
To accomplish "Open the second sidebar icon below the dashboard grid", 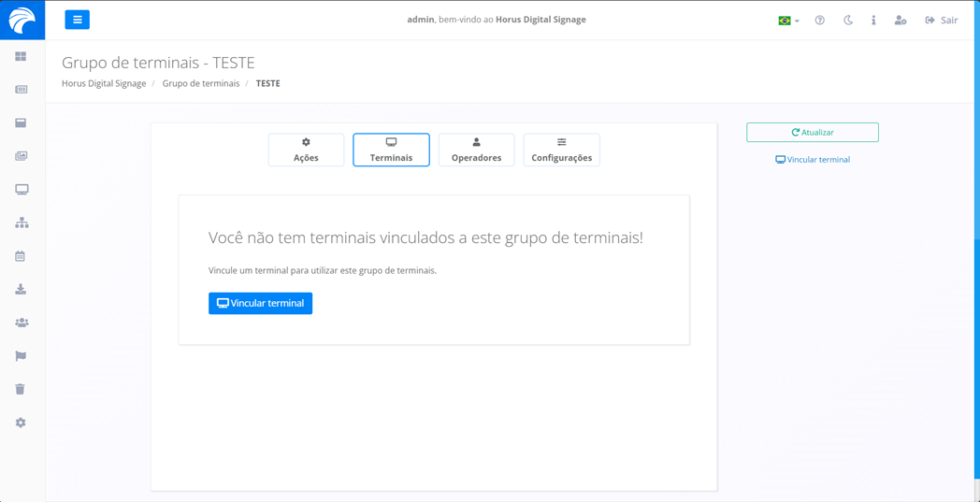I will coord(21,90).
